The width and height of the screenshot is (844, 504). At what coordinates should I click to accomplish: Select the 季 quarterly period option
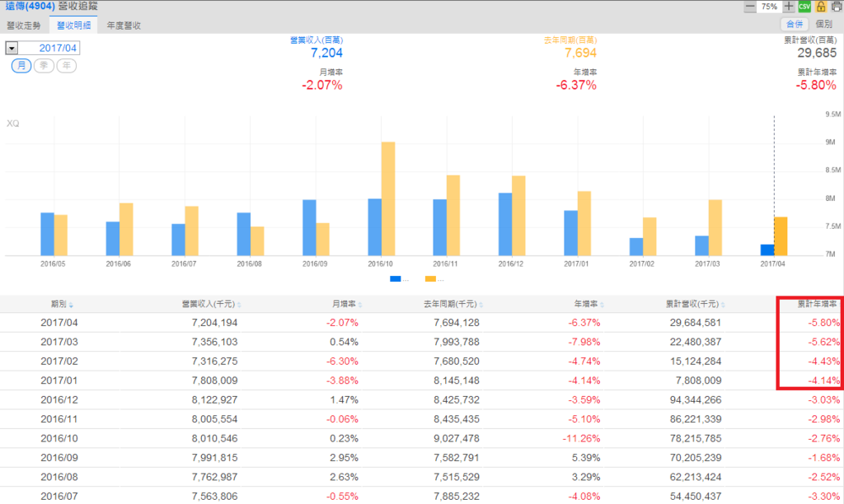pos(45,66)
